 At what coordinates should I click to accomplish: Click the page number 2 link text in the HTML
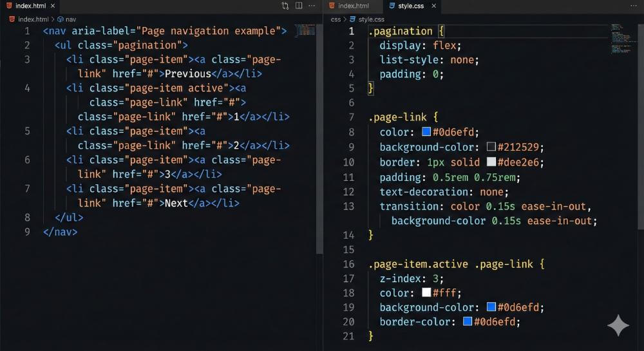tap(236, 146)
